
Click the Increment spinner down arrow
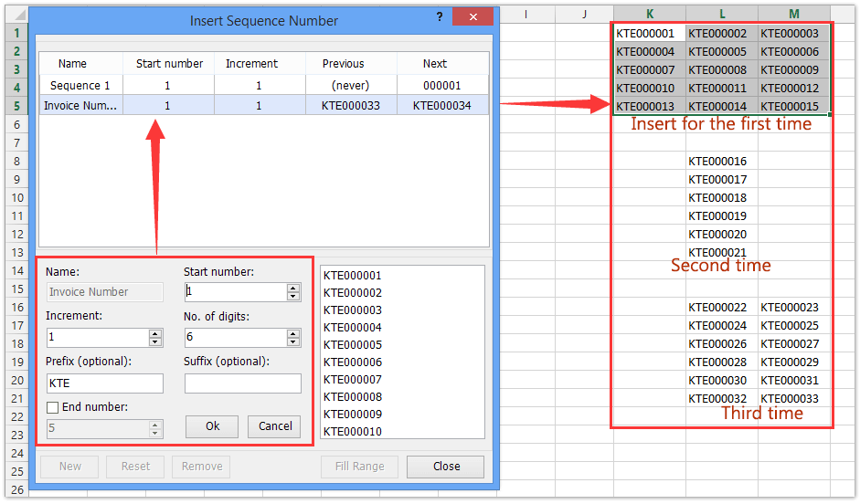[155, 342]
